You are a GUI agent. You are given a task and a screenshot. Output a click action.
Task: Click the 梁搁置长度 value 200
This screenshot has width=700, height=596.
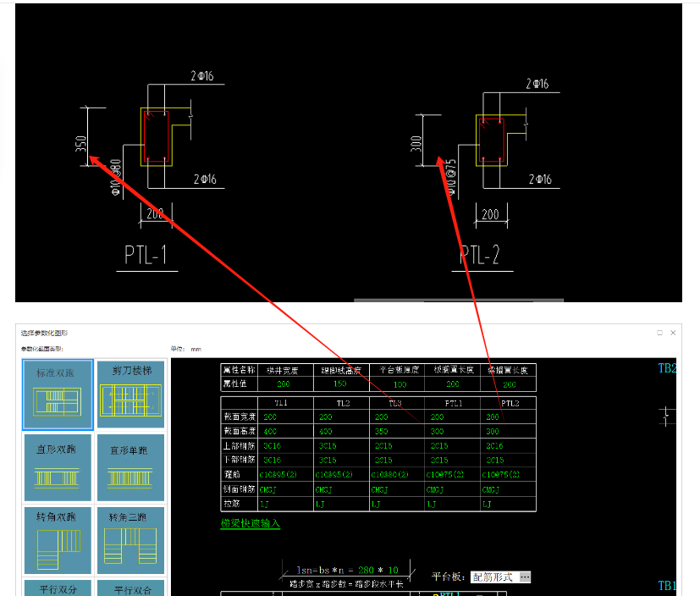[510, 384]
